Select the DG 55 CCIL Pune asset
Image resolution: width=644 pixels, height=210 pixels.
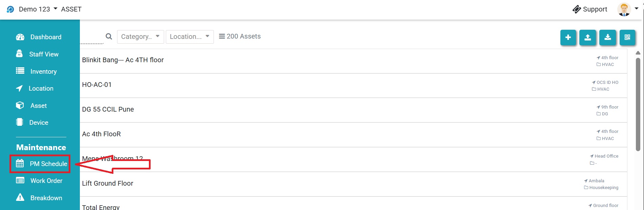(108, 109)
